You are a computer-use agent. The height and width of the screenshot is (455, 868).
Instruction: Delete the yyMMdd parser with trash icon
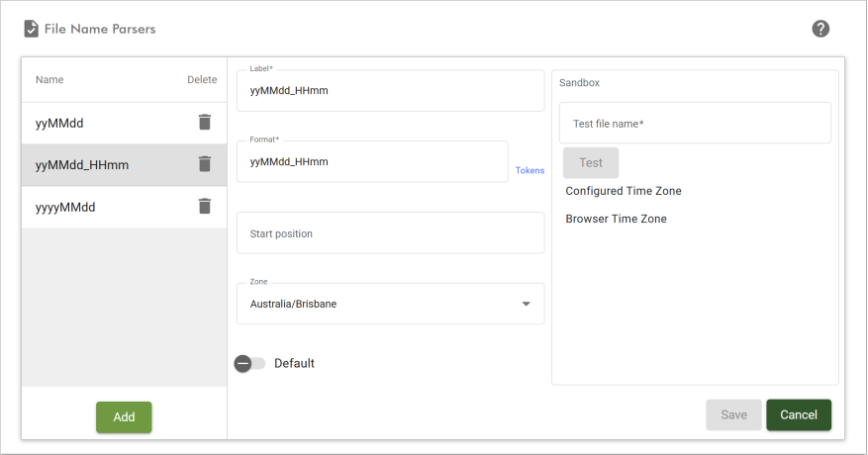coord(205,123)
